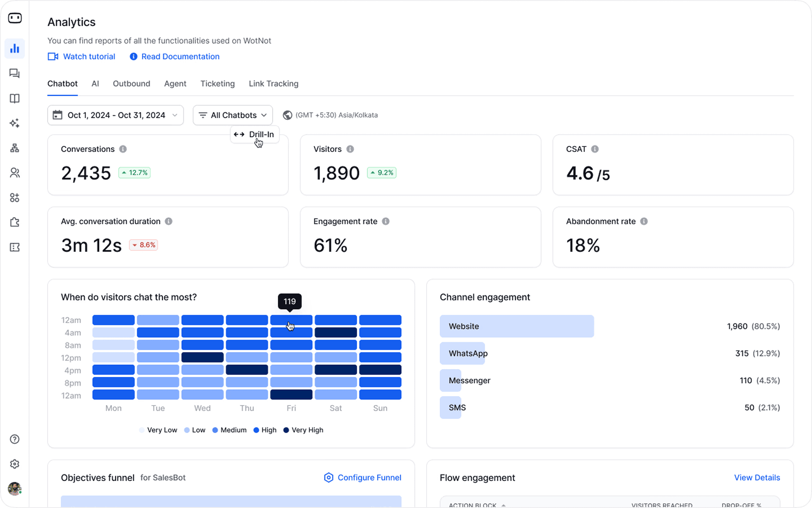The height and width of the screenshot is (508, 812).
Task: Click the user profile avatar
Action: pyautogui.click(x=15, y=489)
